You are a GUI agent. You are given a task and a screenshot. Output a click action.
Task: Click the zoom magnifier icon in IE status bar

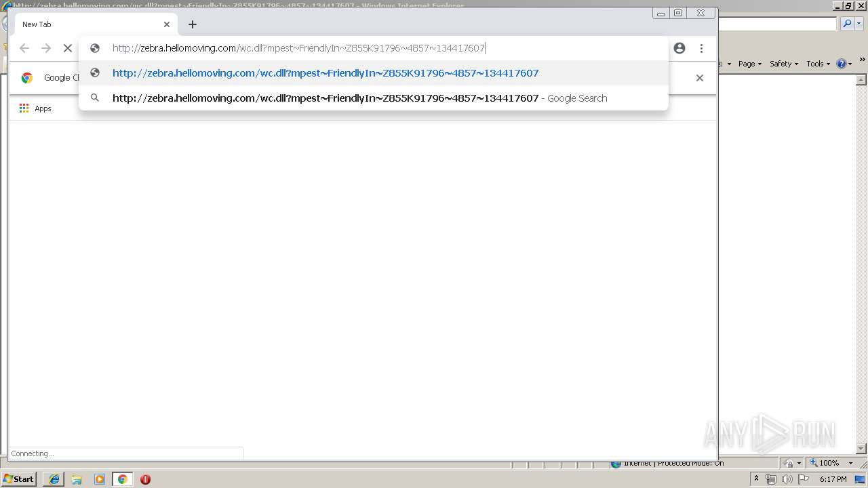point(814,463)
